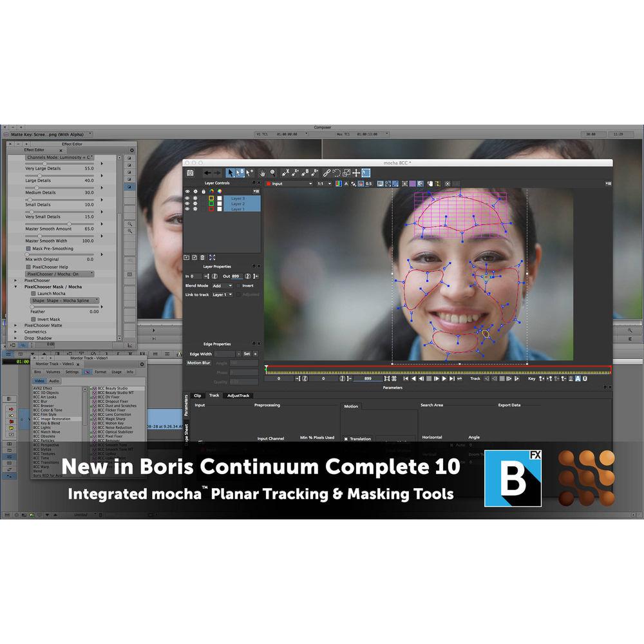Select the Pan tool in mocha toolbar
The width and height of the screenshot is (644, 644).
click(x=262, y=173)
